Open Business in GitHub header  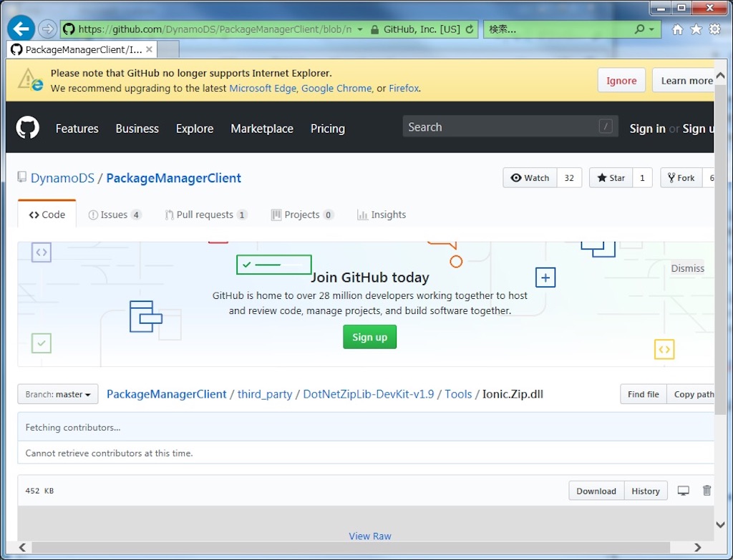[x=137, y=129]
